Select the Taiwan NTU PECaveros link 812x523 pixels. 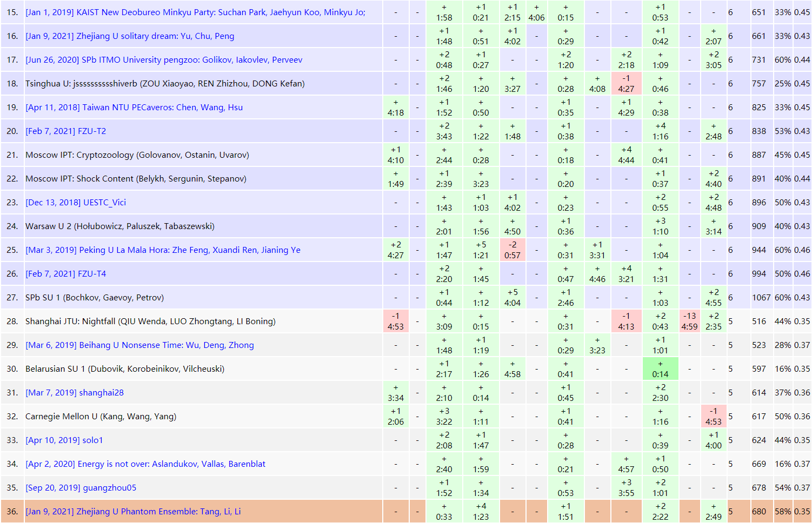click(x=134, y=108)
